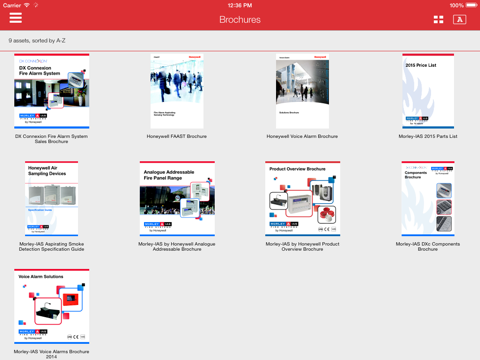
Task: Tap the battery indicator in status bar
Action: (x=472, y=5)
